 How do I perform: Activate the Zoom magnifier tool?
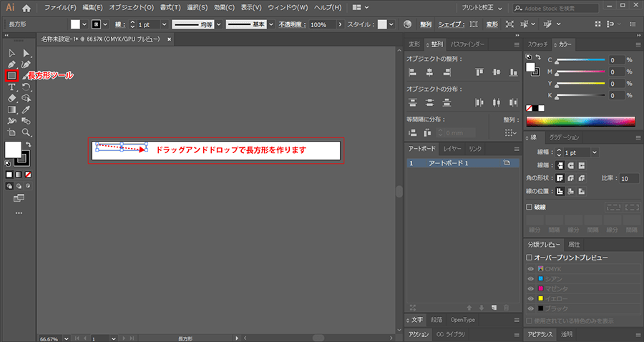(26, 132)
